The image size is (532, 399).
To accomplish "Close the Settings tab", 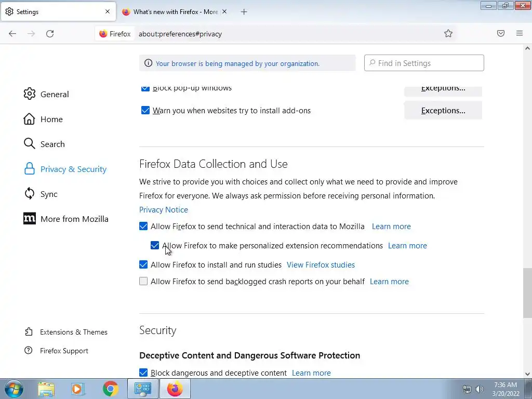I will pos(108,11).
